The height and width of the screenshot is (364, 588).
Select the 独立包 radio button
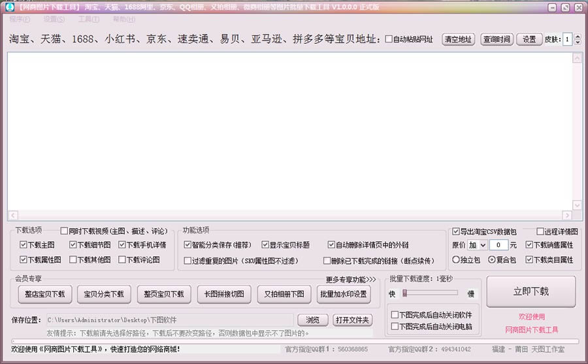tap(456, 259)
